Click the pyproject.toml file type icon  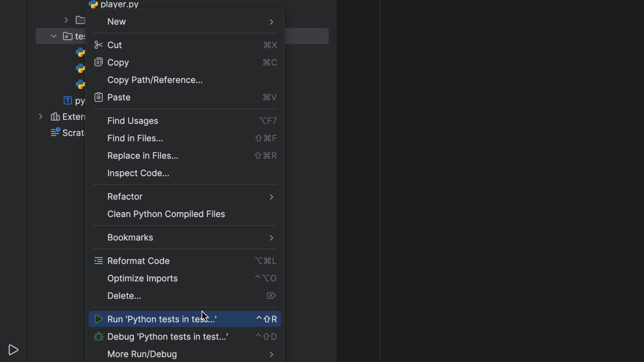[x=67, y=100]
